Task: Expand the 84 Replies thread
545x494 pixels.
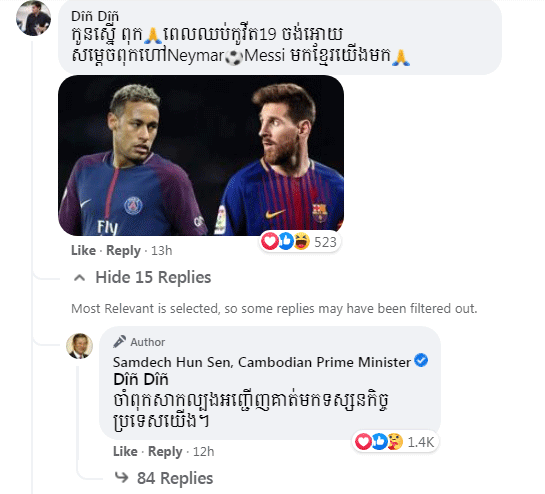Action: [175, 478]
